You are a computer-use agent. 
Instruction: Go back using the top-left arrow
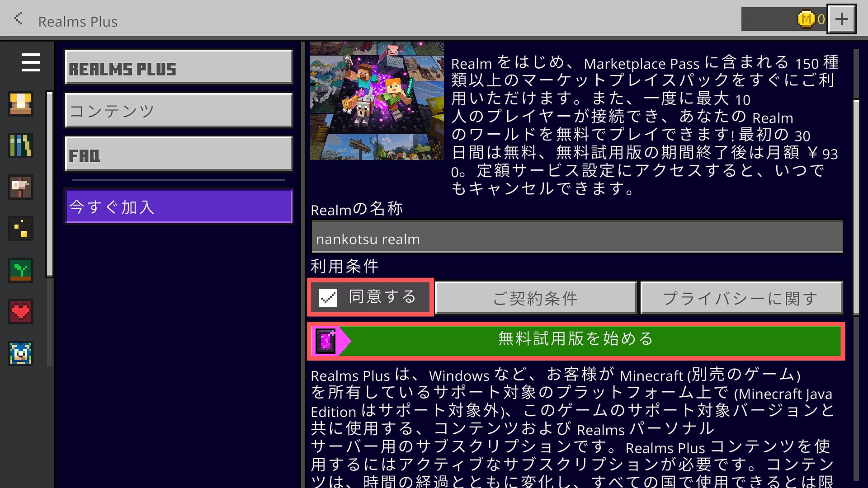pos(18,19)
